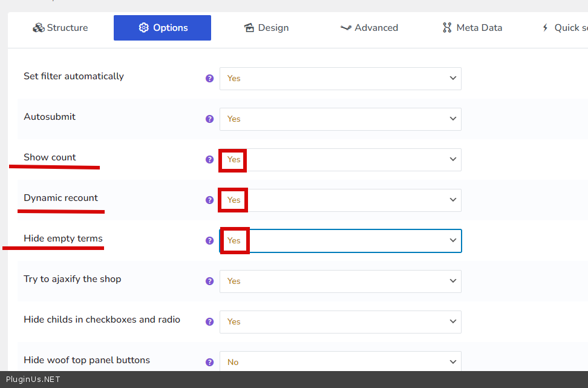Click help icon next to Show count
This screenshot has width=588, height=388.
tap(209, 160)
